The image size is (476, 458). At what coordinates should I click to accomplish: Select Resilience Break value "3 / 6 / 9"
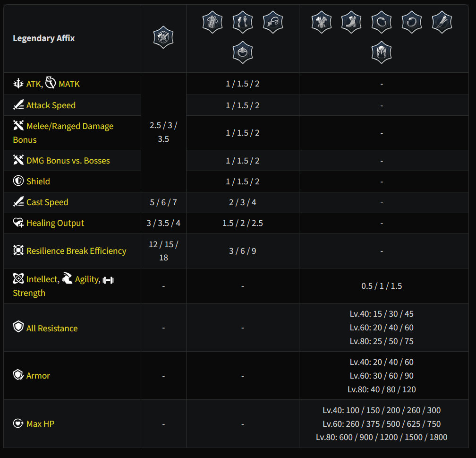click(x=243, y=251)
